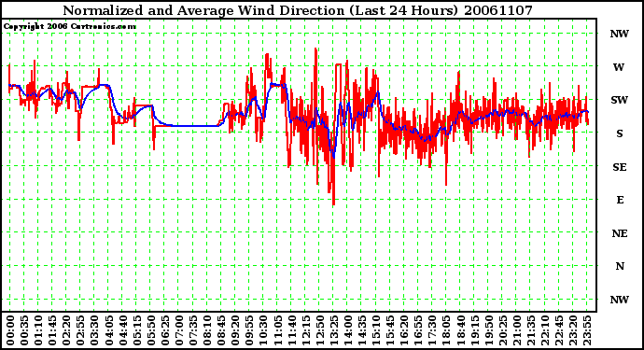Click the 02:55 time axis label
The height and width of the screenshot is (350, 644).
tap(80, 330)
